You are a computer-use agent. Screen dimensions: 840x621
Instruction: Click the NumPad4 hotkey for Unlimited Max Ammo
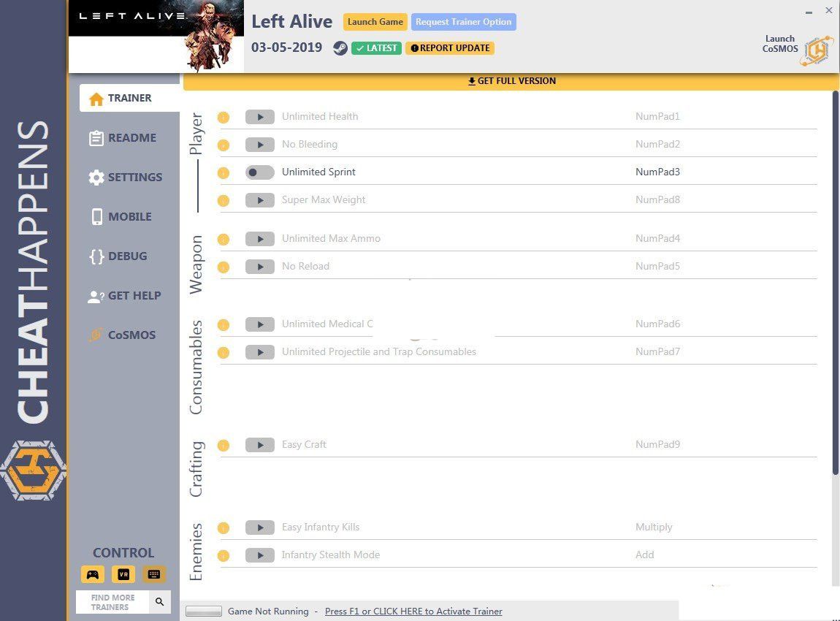coord(658,238)
